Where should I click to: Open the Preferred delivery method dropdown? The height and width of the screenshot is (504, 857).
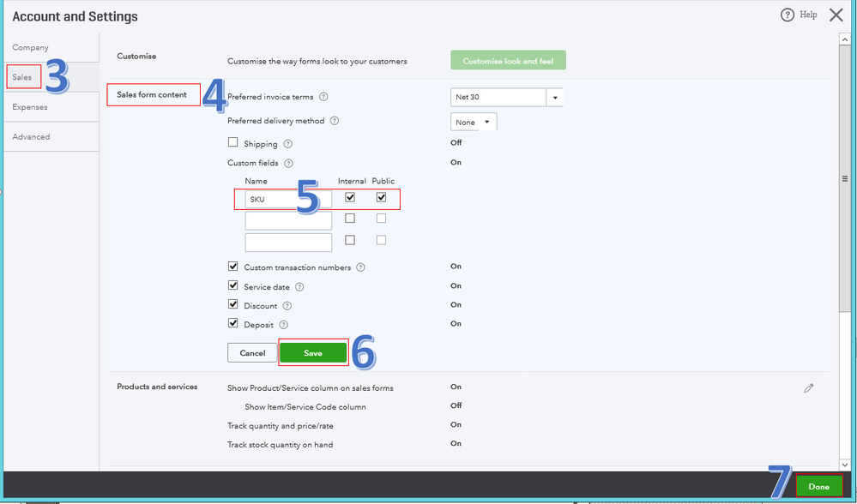click(x=474, y=123)
